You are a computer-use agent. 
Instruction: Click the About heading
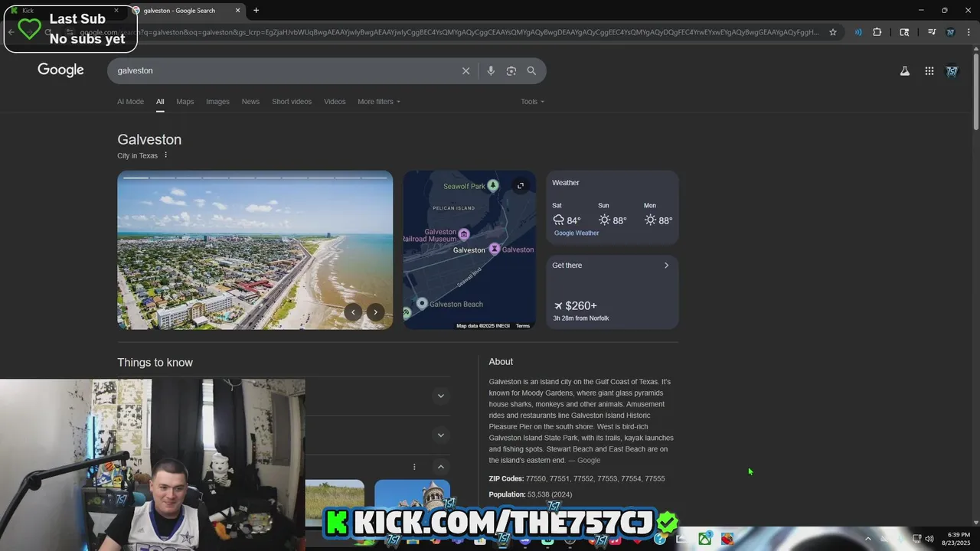coord(501,362)
